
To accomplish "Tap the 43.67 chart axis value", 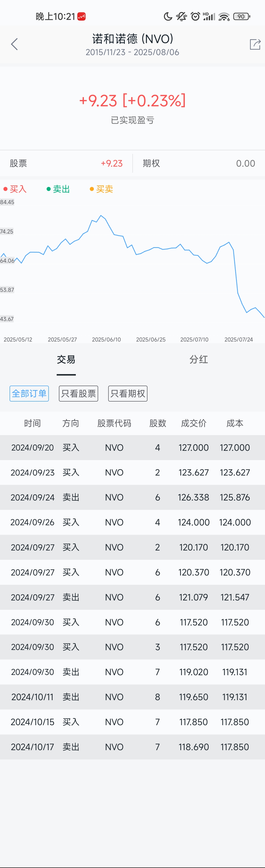I will [x=7, y=319].
